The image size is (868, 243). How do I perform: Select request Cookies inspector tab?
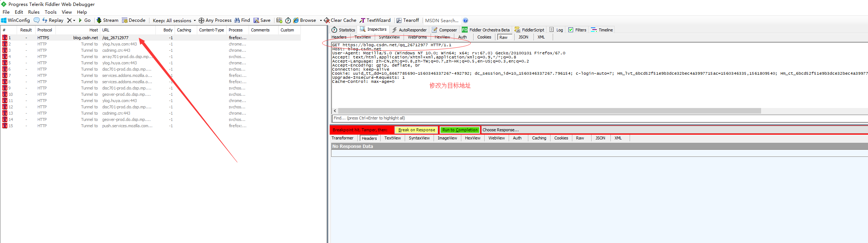(484, 37)
